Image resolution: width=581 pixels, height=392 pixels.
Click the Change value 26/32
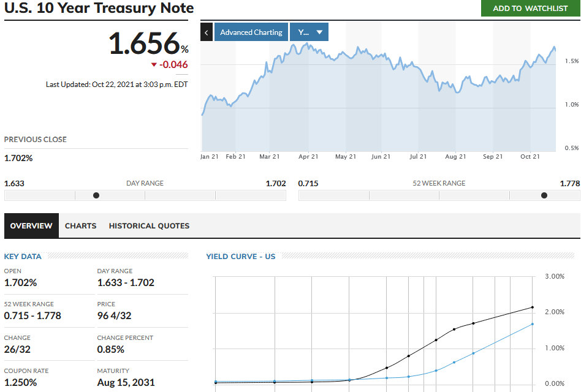[17, 350]
